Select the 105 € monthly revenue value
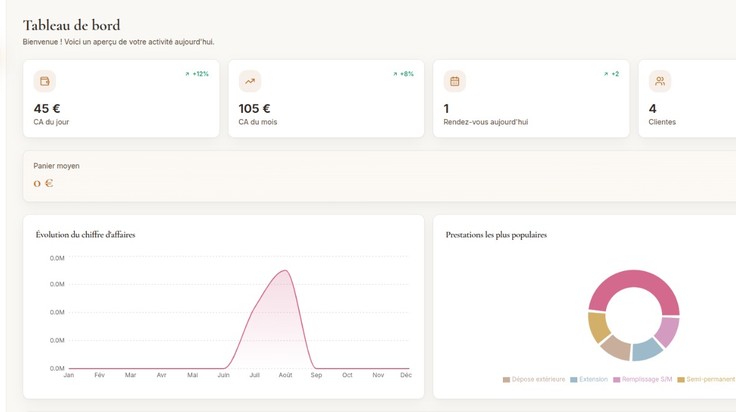Image resolution: width=736 pixels, height=412 pixels. tap(254, 108)
